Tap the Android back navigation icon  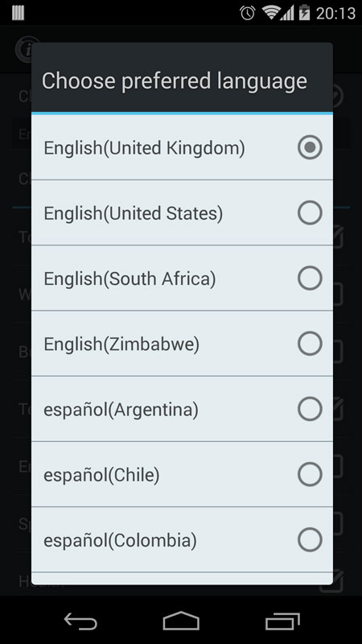coord(81,621)
